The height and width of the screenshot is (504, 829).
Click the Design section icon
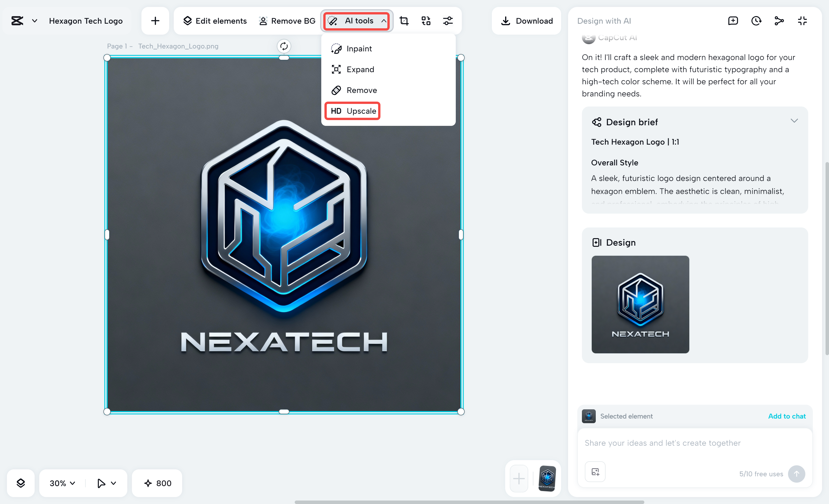coord(597,242)
